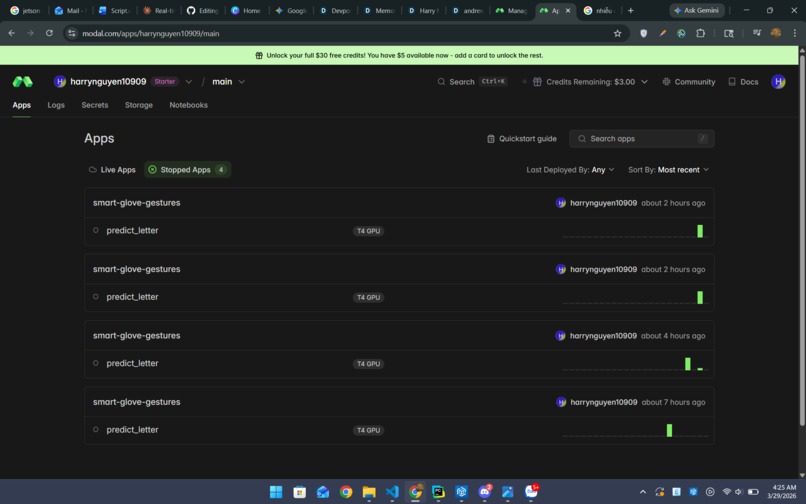Open the smart-glove-gestures app from about 7 hours ago
Screen dimensions: 806x504
[x=136, y=402]
